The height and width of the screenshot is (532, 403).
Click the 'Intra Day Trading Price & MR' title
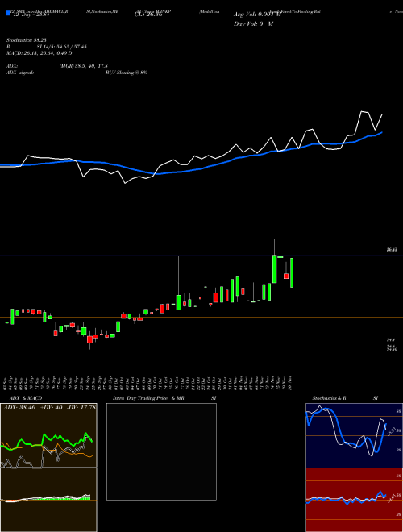pos(148,398)
